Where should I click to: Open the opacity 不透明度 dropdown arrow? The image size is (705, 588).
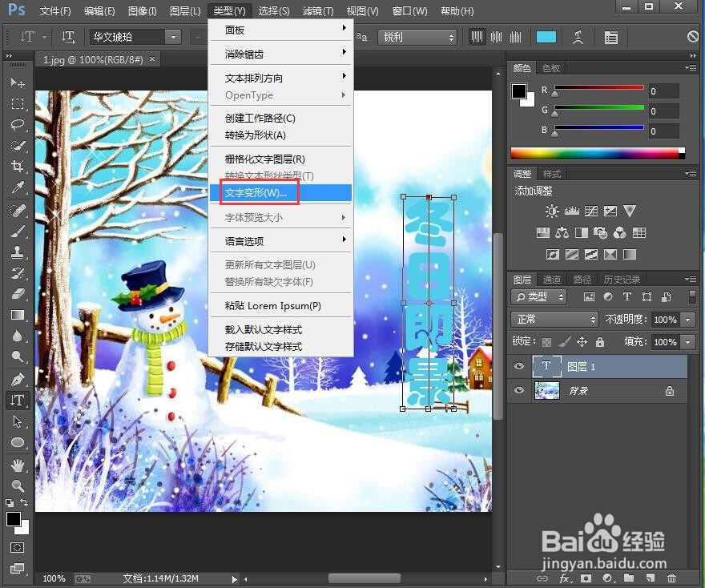tap(687, 319)
